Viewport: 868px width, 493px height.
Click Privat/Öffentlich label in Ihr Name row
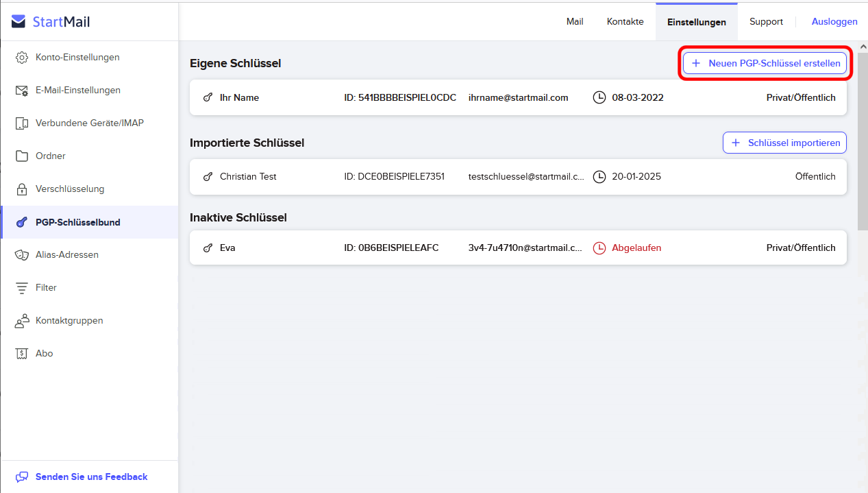click(x=801, y=98)
